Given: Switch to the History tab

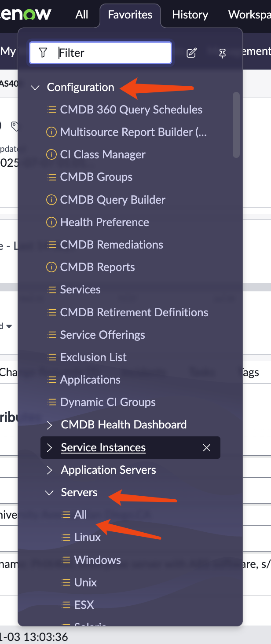Looking at the screenshot, I should coord(190,15).
